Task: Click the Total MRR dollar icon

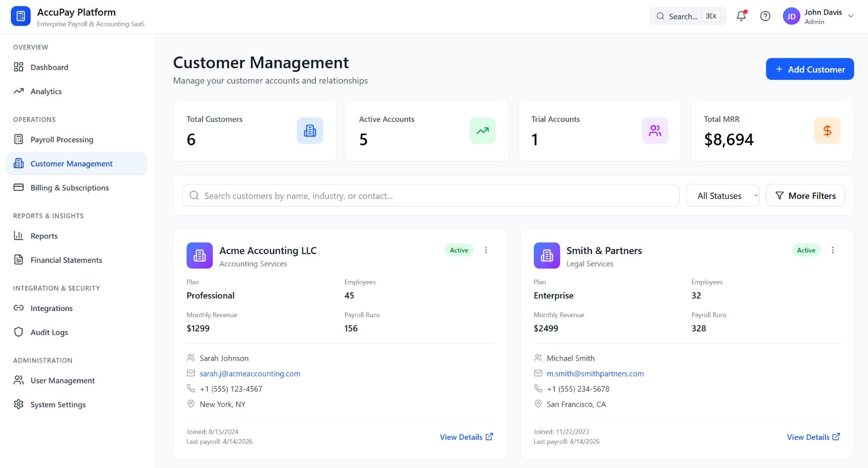Action: 827,131
